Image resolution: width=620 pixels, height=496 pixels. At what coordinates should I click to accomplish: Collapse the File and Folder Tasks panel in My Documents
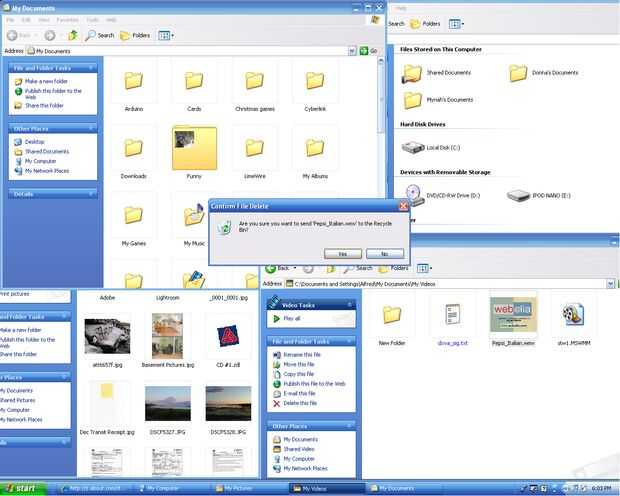click(x=91, y=68)
